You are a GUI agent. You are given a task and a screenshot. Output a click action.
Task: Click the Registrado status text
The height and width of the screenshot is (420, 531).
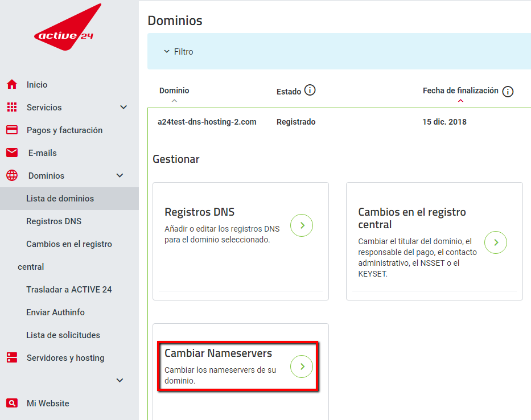click(x=296, y=122)
